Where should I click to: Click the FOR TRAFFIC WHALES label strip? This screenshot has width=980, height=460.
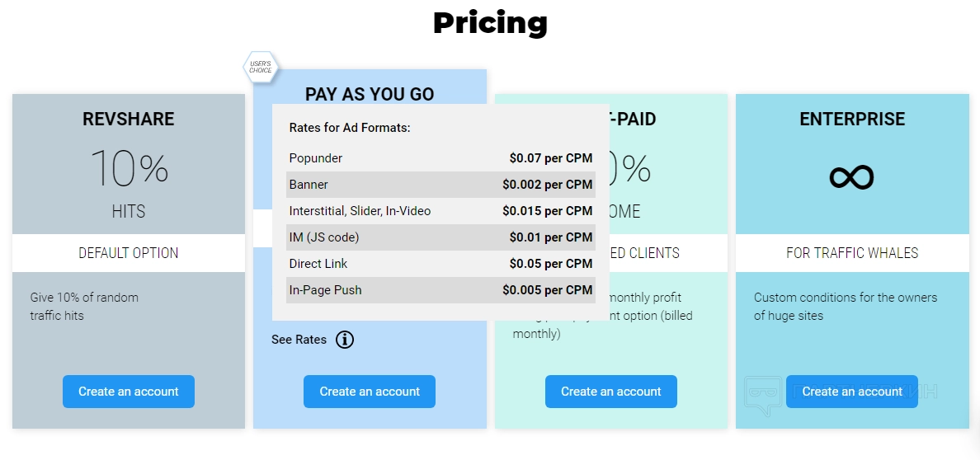pos(852,253)
